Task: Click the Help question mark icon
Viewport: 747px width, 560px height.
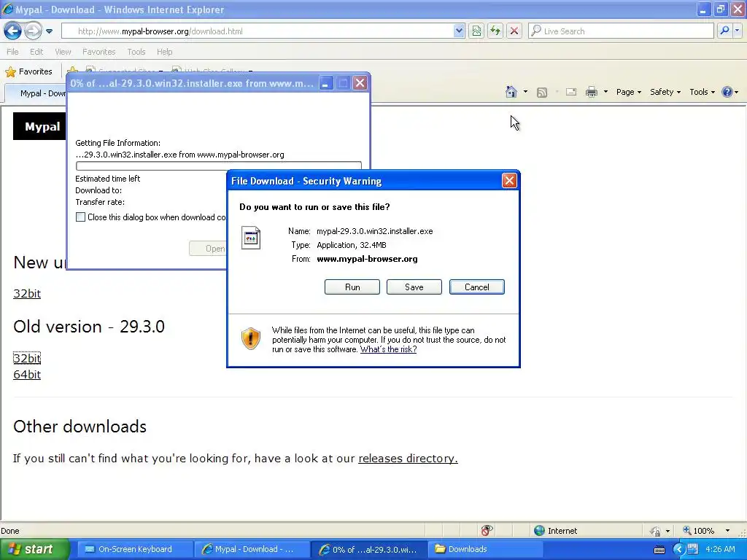Action: [x=727, y=92]
